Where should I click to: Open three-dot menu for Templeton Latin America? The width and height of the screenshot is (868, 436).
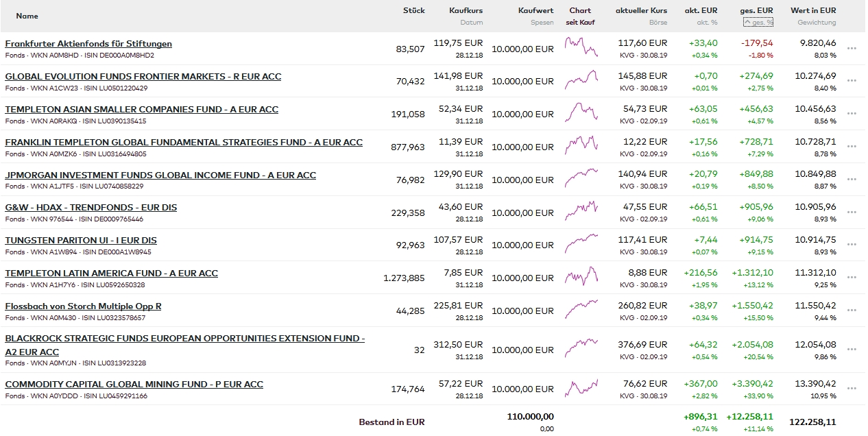tap(852, 278)
